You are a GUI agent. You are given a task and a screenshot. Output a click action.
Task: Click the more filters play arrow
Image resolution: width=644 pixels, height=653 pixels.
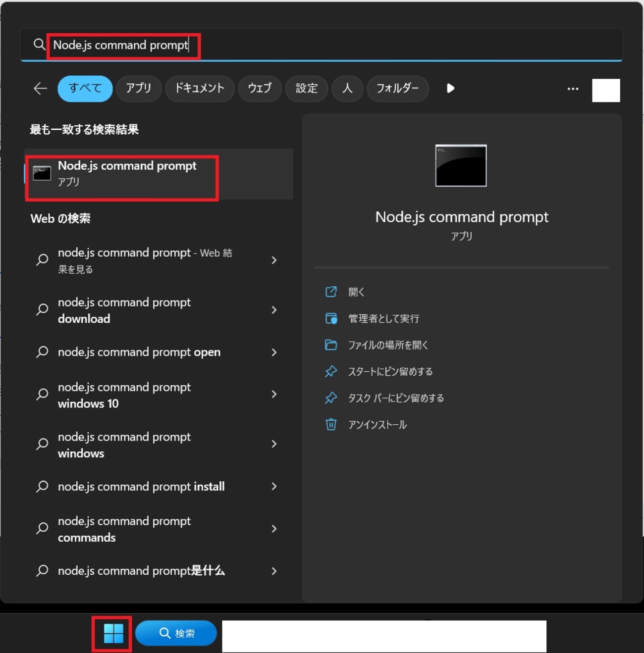(450, 88)
